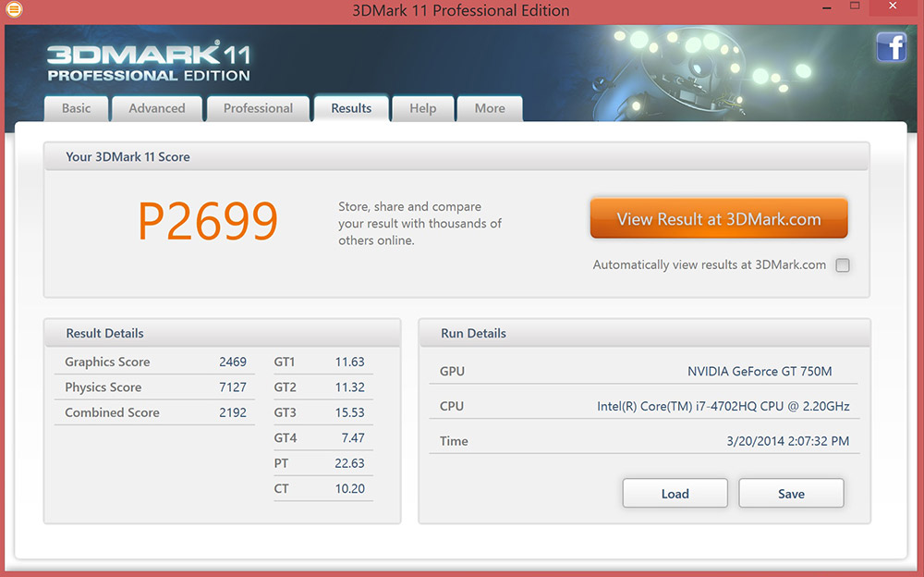Screen dimensions: 924x577
Task: Minimize the 3DMark 11 window
Action: coord(827,8)
